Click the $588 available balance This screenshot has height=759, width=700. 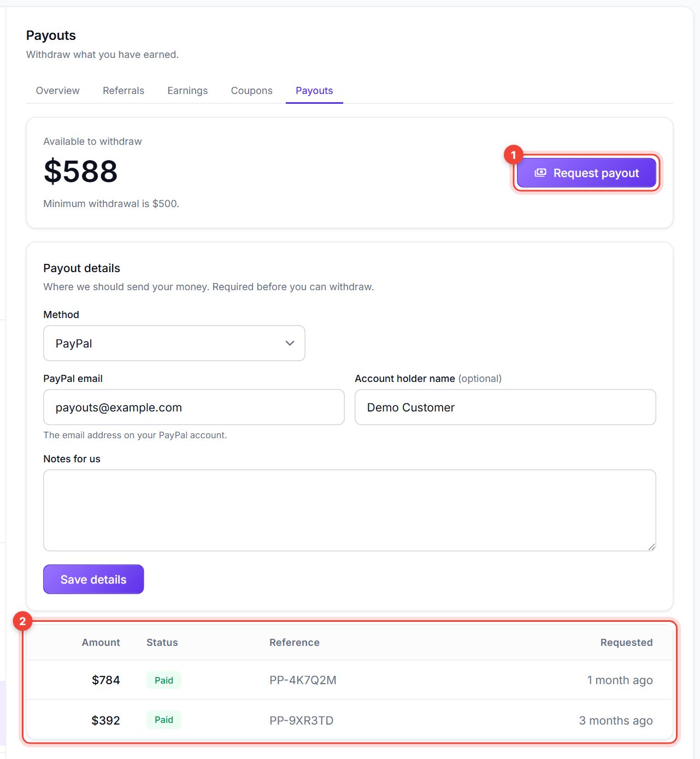pyautogui.click(x=81, y=171)
